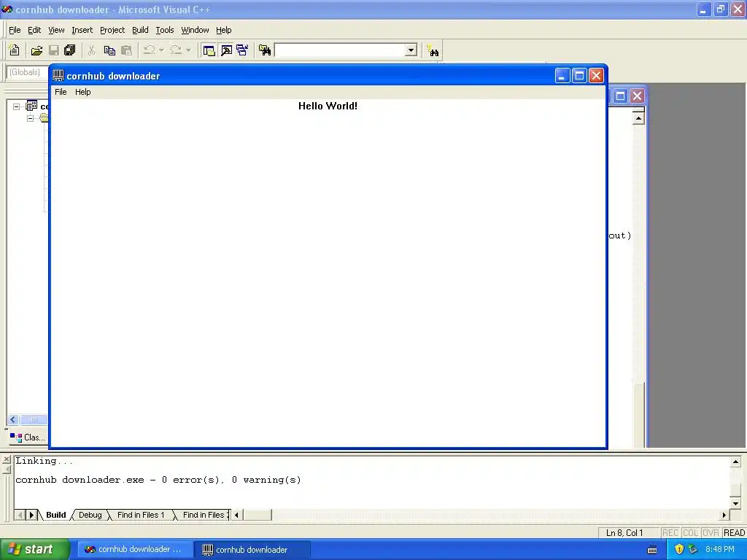Click the 0 error(s) build result line

tap(158, 480)
